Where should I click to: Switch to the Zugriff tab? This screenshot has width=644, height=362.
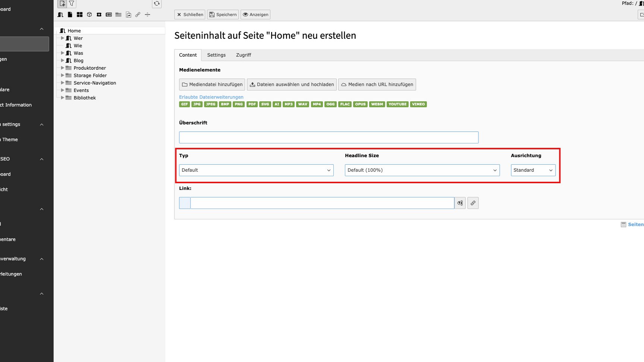pos(243,55)
